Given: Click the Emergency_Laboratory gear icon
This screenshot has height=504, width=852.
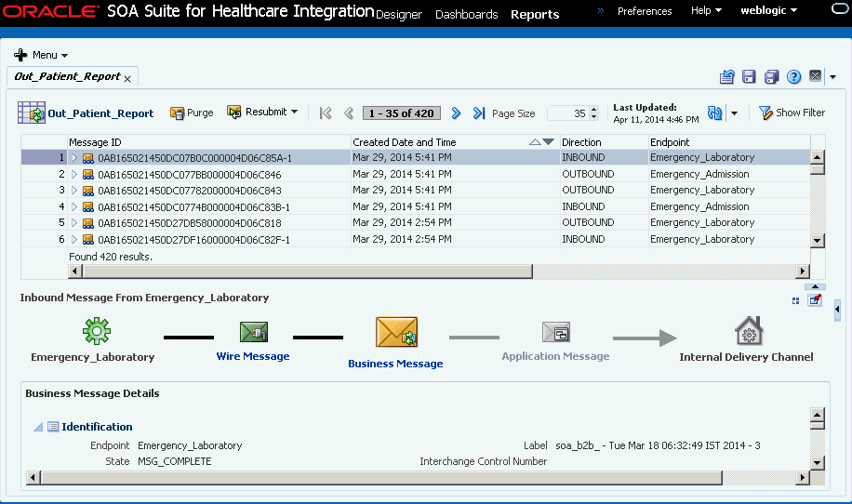Looking at the screenshot, I should click(97, 331).
